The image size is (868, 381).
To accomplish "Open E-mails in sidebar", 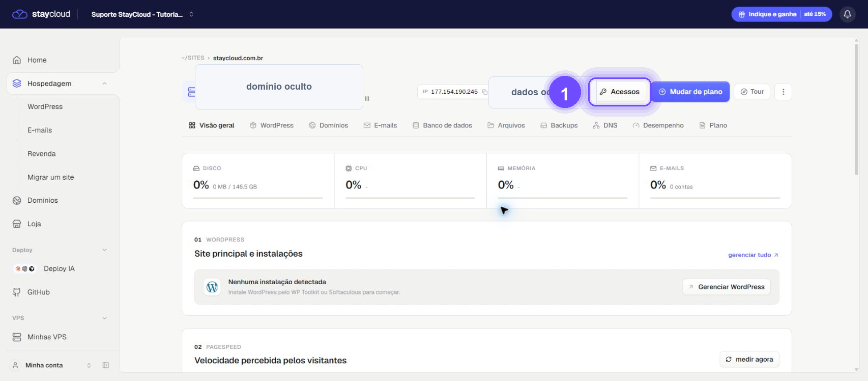I will 40,130.
